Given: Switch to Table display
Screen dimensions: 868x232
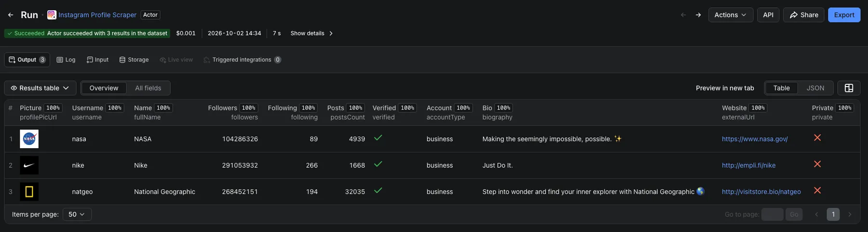Looking at the screenshot, I should click(x=781, y=88).
